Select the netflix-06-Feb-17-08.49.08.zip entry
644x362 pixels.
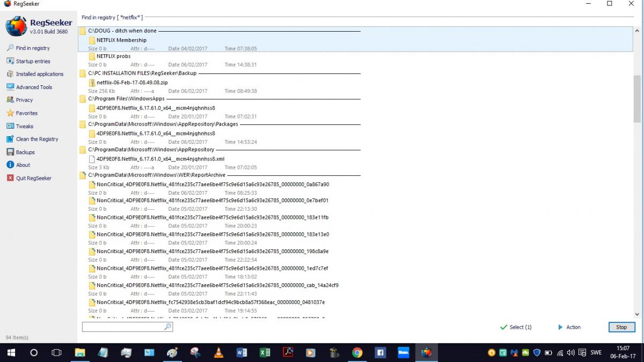pyautogui.click(x=132, y=83)
